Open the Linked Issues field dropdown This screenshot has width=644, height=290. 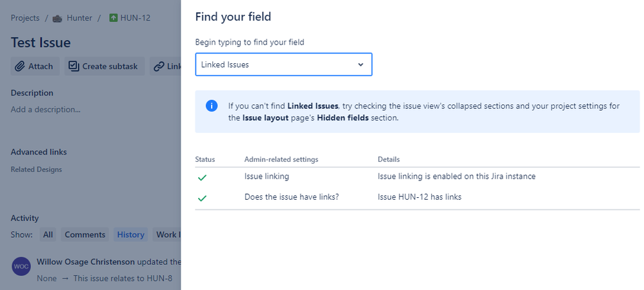283,64
